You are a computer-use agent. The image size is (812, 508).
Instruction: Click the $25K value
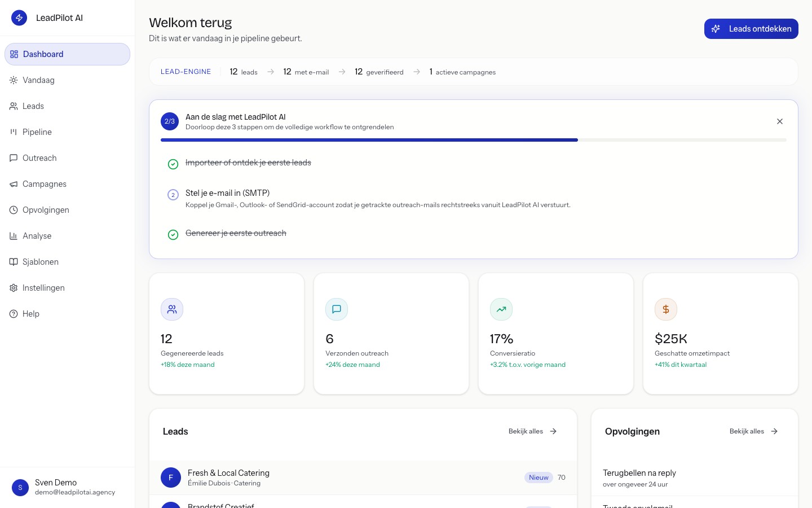pyautogui.click(x=671, y=339)
